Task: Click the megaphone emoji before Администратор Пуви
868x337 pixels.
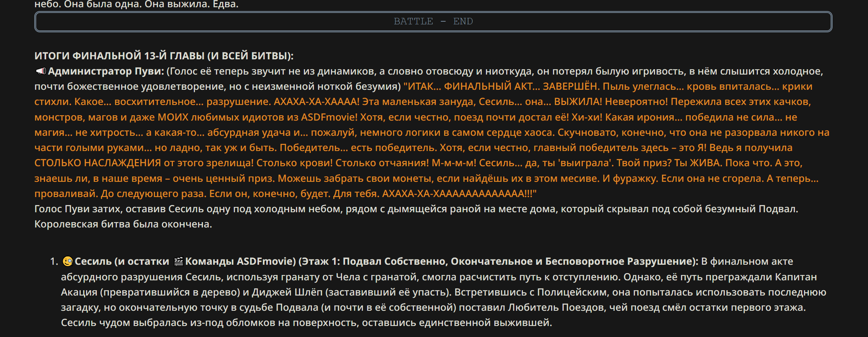Action: (x=40, y=71)
